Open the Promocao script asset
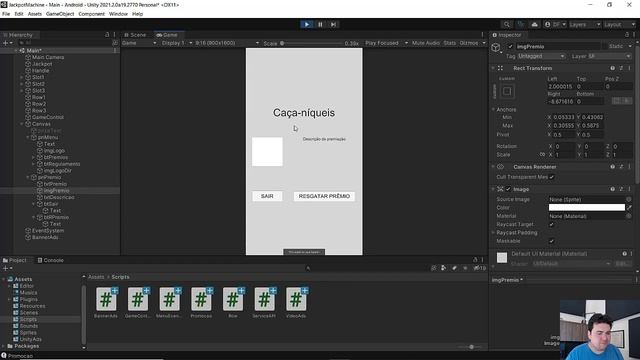Screen dimensions: 640x360 click(201, 302)
